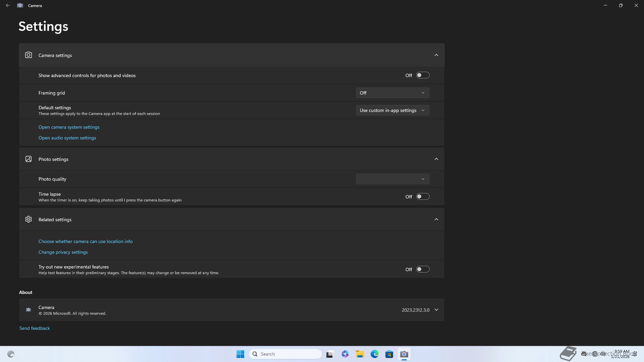Open camera system settings link
The height and width of the screenshot is (362, 644).
69,127
